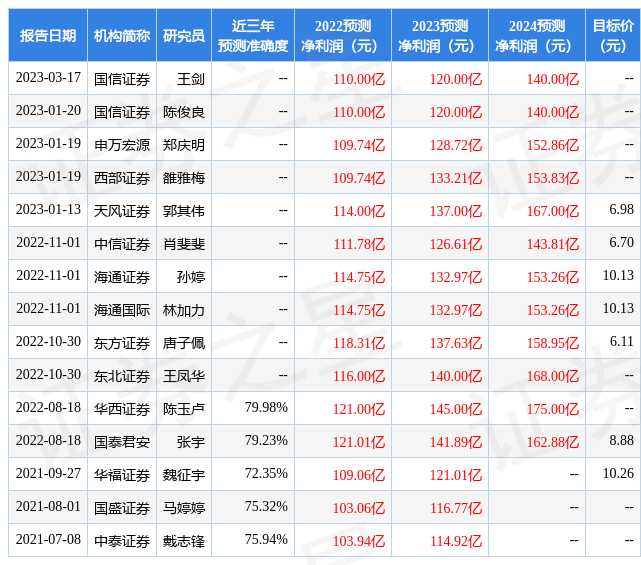Select researcher 雒雅梅
Screen dimensions: 641x565
(x=184, y=178)
